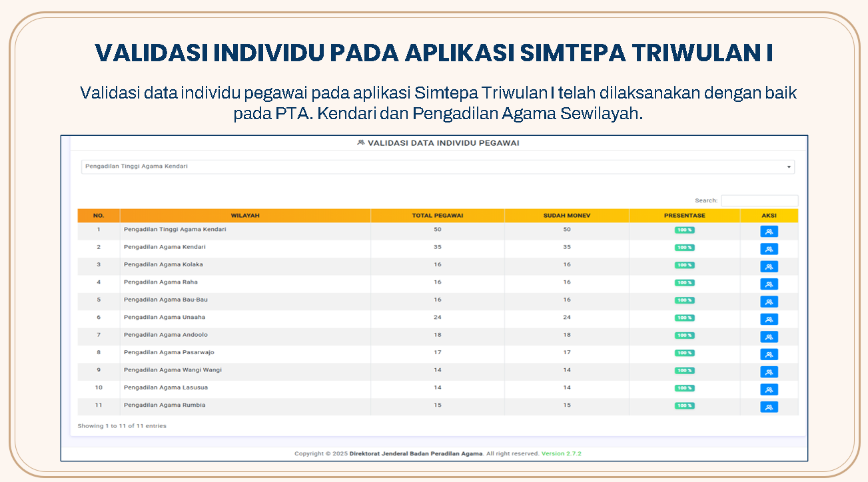
Task: Click row text Pengadilan Agama Pasarwajo
Action: (169, 352)
